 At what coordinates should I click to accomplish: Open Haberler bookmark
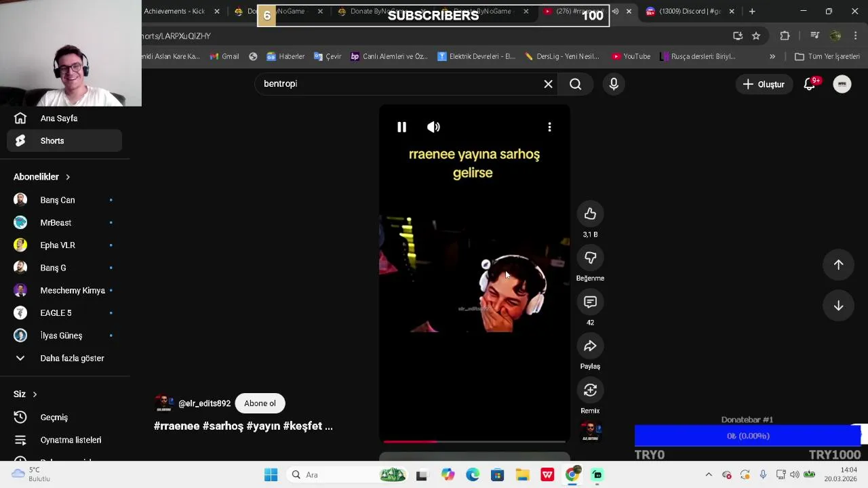coord(285,56)
